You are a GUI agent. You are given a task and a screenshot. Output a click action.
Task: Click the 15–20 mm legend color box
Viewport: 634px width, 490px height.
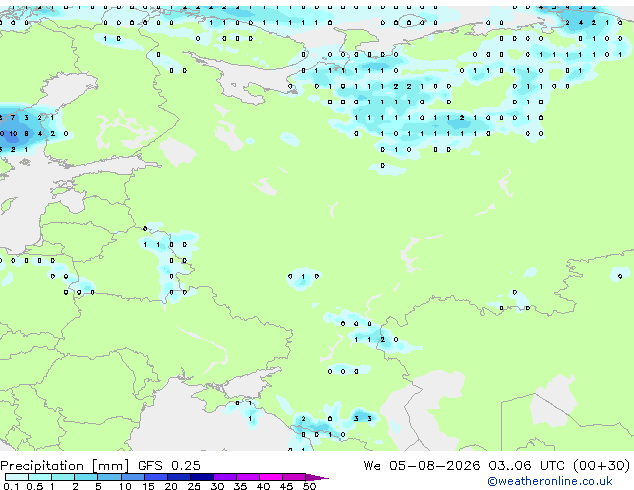(x=156, y=477)
